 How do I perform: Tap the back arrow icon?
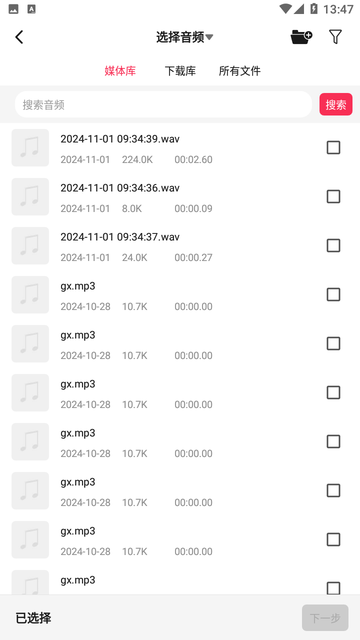pyautogui.click(x=19, y=37)
